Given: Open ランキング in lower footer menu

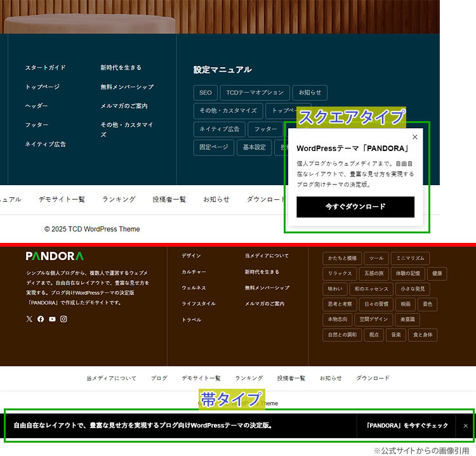Looking at the screenshot, I should pyautogui.click(x=249, y=379).
